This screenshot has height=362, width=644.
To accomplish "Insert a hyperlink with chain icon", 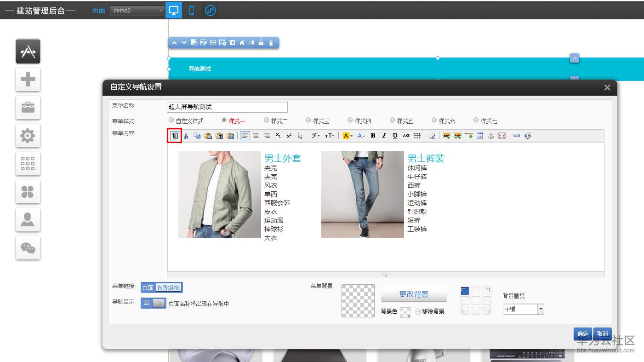I will click(516, 136).
